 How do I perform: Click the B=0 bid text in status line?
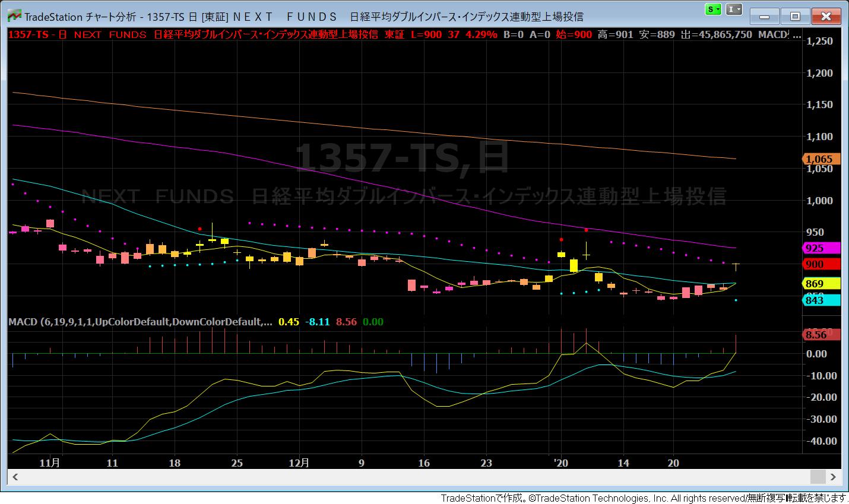click(x=514, y=34)
